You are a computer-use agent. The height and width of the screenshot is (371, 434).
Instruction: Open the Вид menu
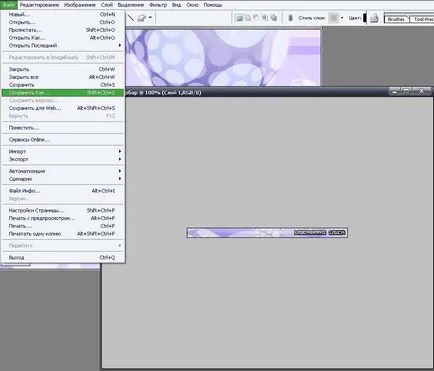[x=176, y=5]
